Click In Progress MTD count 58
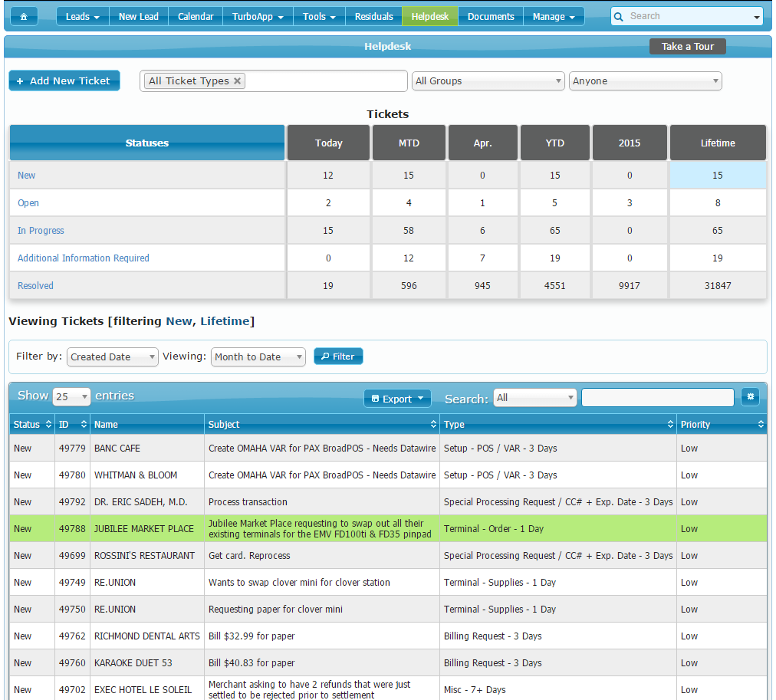The height and width of the screenshot is (700, 776). (409, 231)
